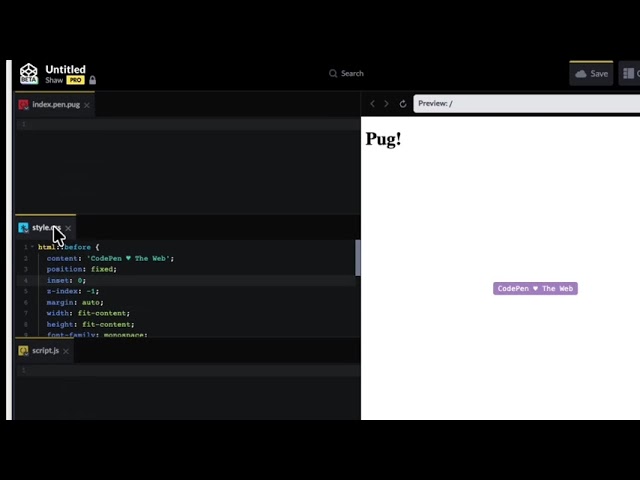Go forward in the preview browser
Screen dimensions: 640x480
(386, 104)
